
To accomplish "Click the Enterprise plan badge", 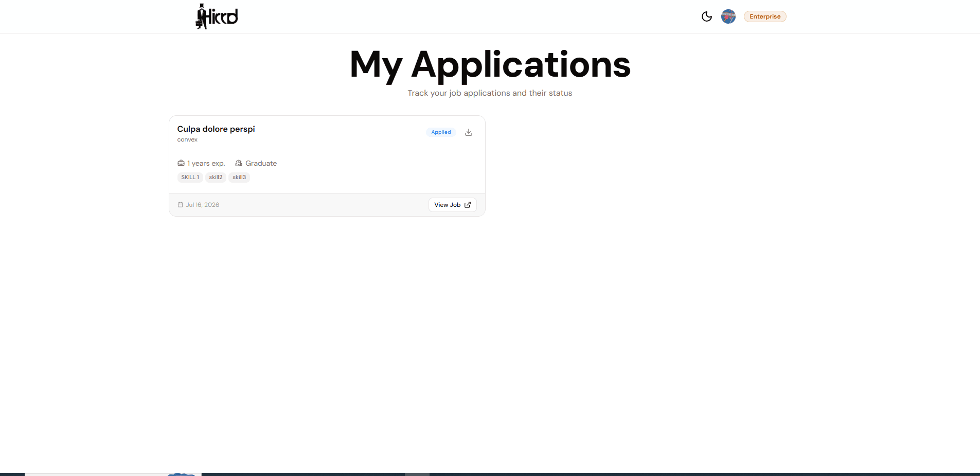I will (x=765, y=16).
